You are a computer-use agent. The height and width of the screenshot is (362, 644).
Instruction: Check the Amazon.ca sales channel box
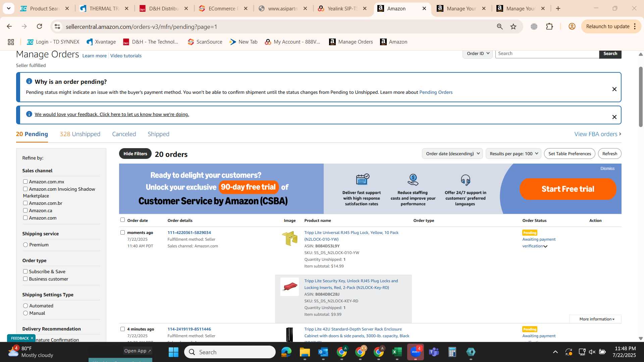click(x=25, y=210)
